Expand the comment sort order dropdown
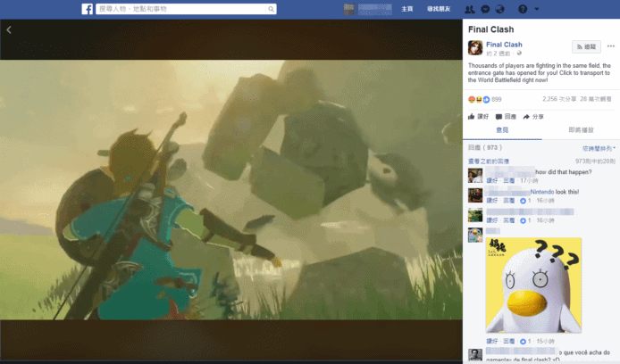The height and width of the screenshot is (364, 620). (599, 148)
